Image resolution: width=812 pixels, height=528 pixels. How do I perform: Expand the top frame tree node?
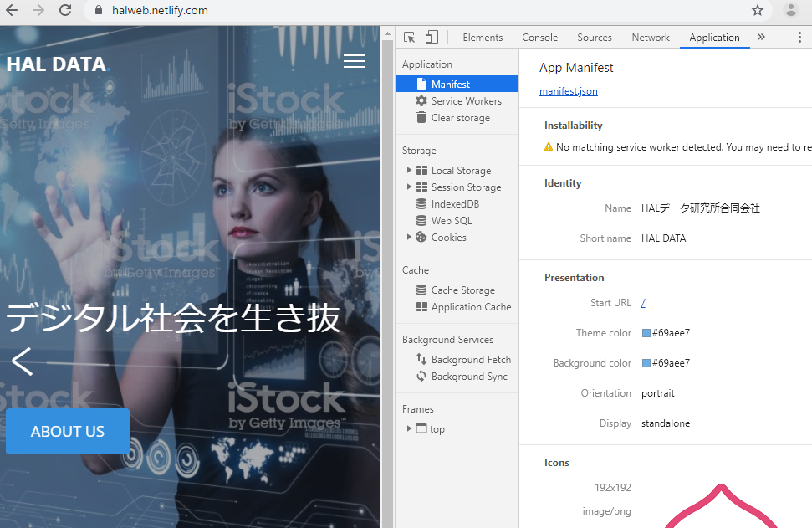coord(409,428)
